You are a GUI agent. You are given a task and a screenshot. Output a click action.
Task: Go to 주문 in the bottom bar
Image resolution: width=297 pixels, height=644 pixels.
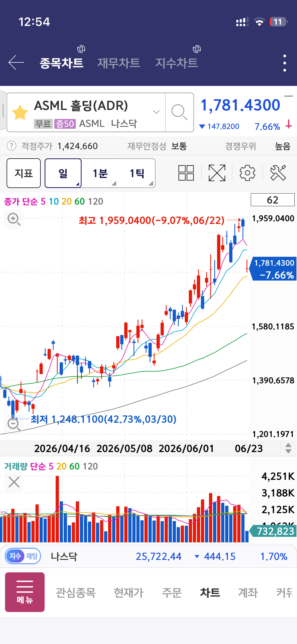[x=172, y=593]
